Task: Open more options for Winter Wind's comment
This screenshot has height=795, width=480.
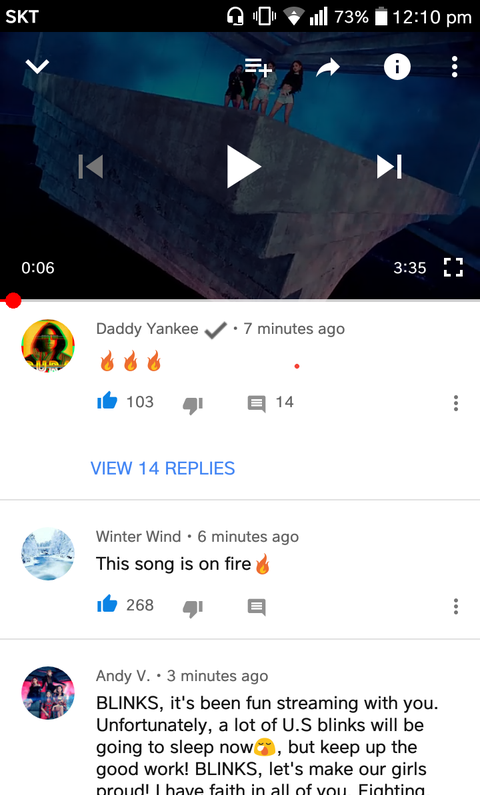Action: click(x=456, y=606)
